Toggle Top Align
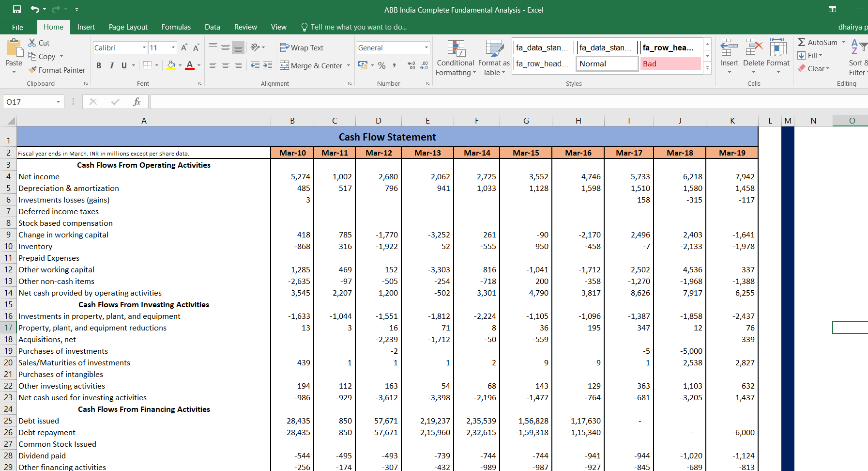Screen dimensions: 868x471 coord(213,47)
